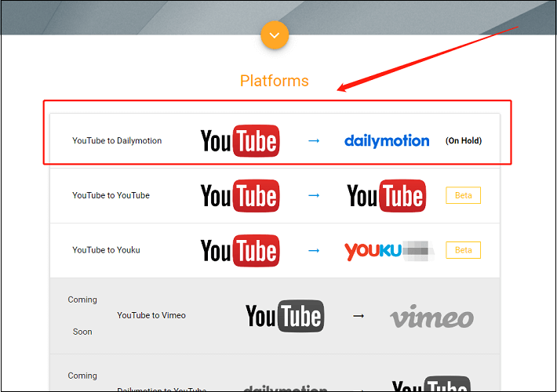Click the Dailymotion logo in the first row
557x392 pixels.
pos(387,140)
